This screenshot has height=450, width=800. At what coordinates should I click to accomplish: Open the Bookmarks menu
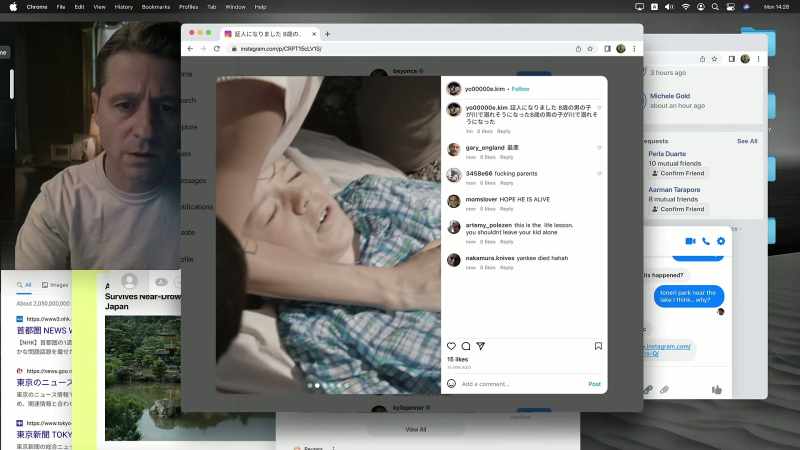pos(156,7)
